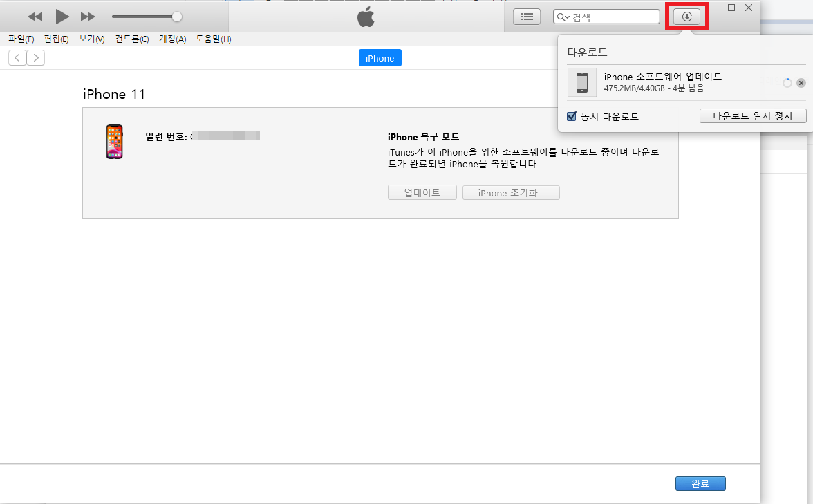Screen dimensions: 813x504
Task: Click the 일련 번호: label
Action: coord(166,136)
